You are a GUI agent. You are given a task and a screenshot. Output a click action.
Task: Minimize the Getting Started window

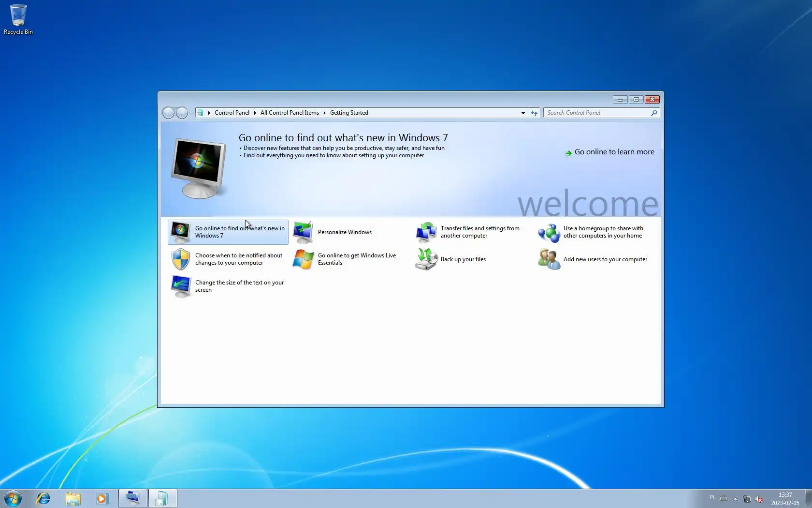click(620, 100)
